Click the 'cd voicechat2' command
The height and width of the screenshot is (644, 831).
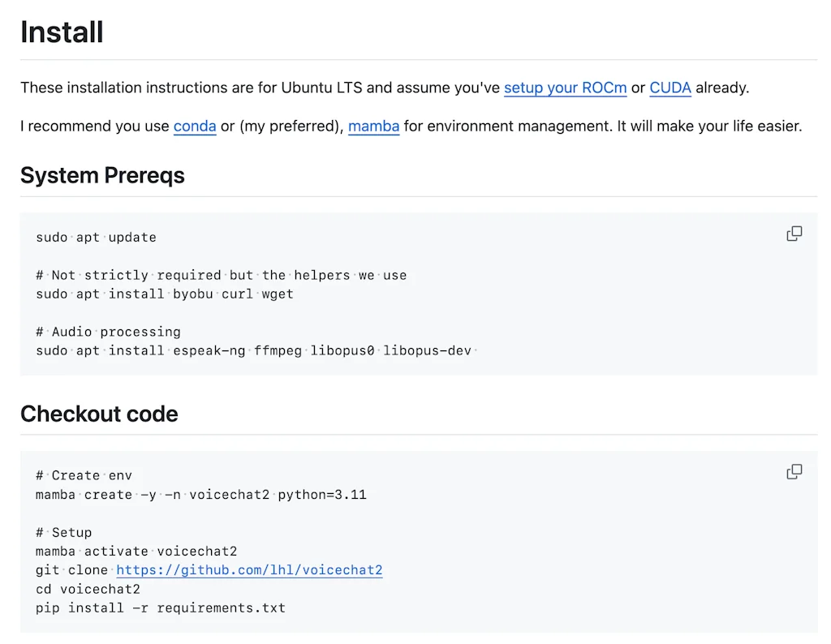[88, 589]
